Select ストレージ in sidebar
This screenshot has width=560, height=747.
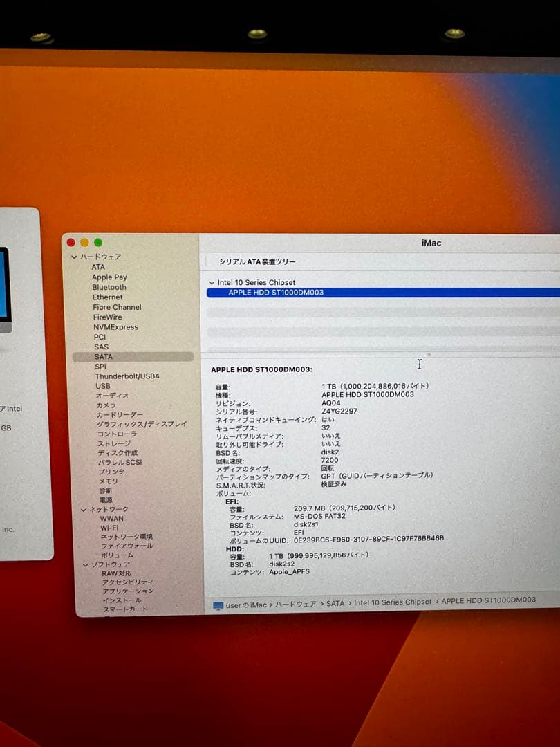(114, 443)
